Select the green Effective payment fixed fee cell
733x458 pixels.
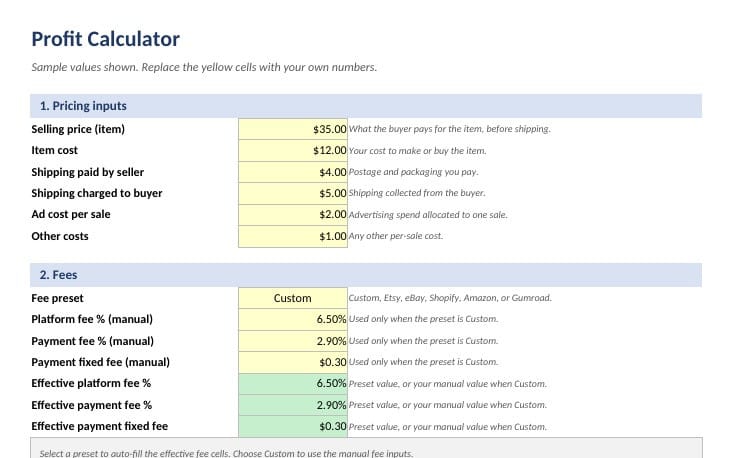click(293, 426)
